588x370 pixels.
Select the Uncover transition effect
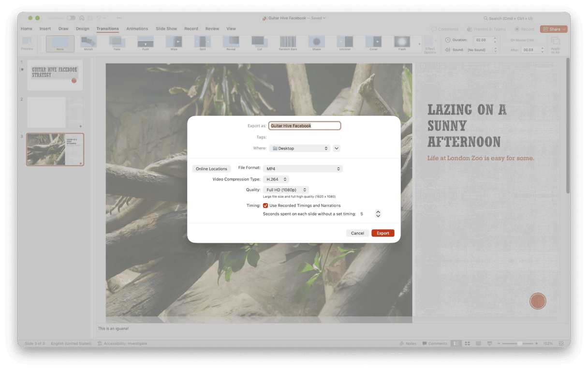[345, 43]
